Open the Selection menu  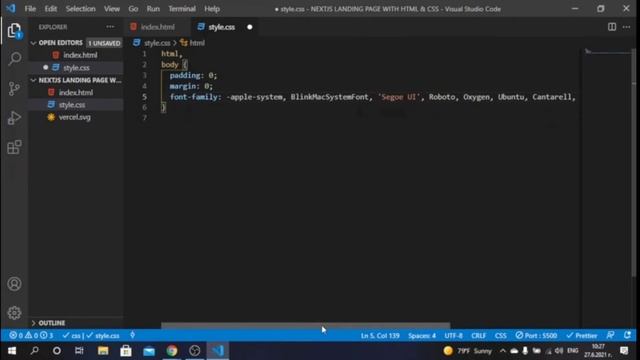pos(80,9)
